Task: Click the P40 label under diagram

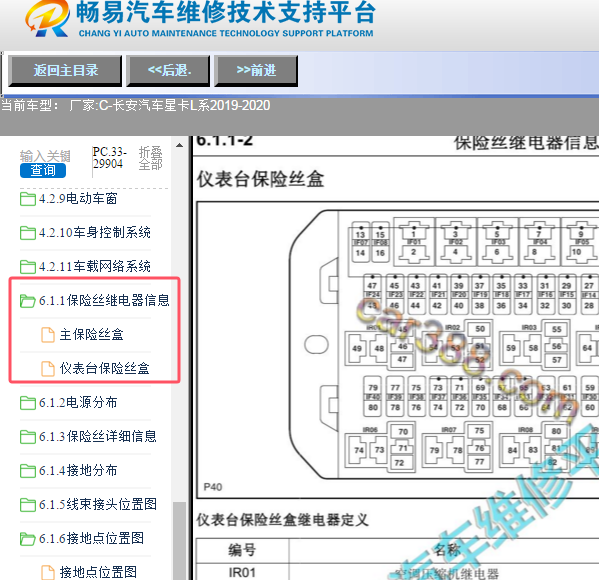Action: click(213, 487)
